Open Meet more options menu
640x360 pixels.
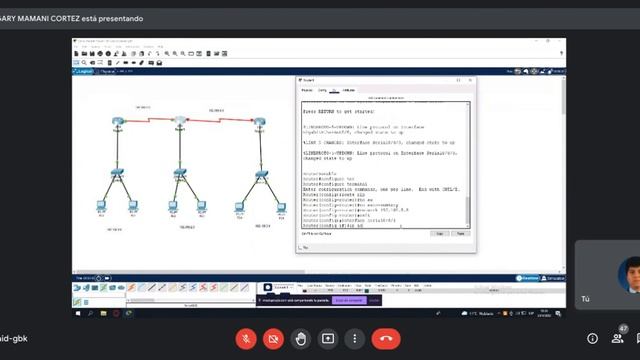click(355, 339)
